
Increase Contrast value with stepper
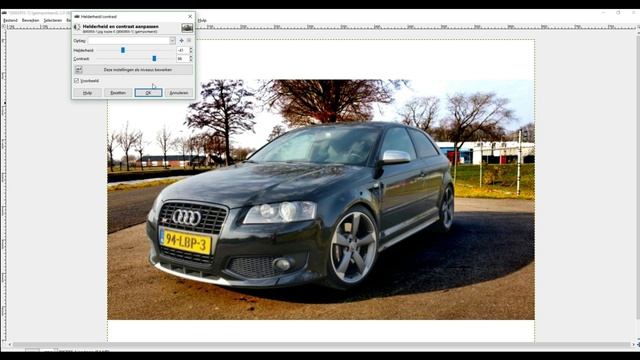coord(191,57)
